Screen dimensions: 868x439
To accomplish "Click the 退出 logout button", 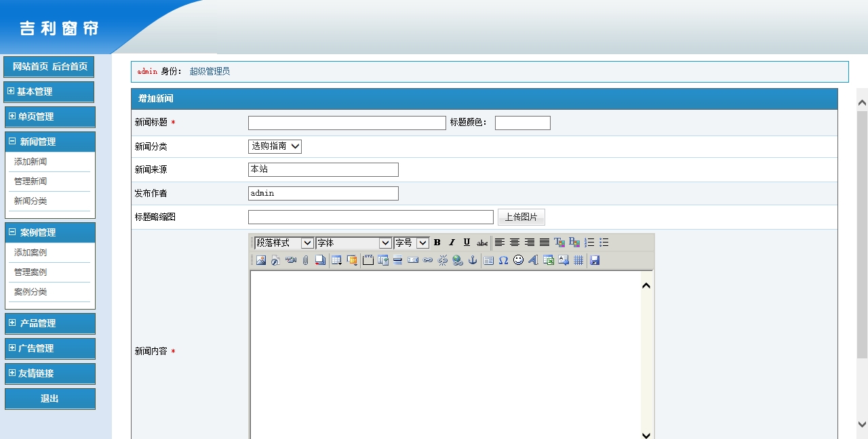I will [50, 398].
